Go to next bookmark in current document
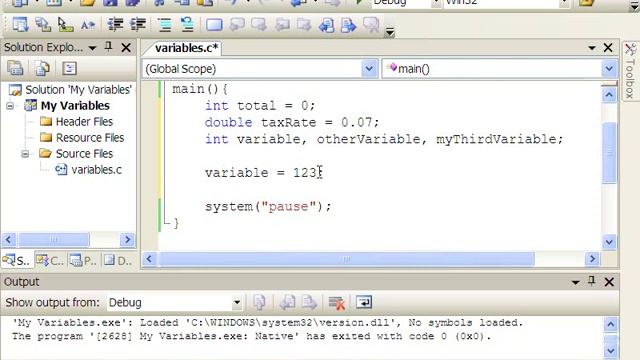640x360 pixels. (349, 24)
